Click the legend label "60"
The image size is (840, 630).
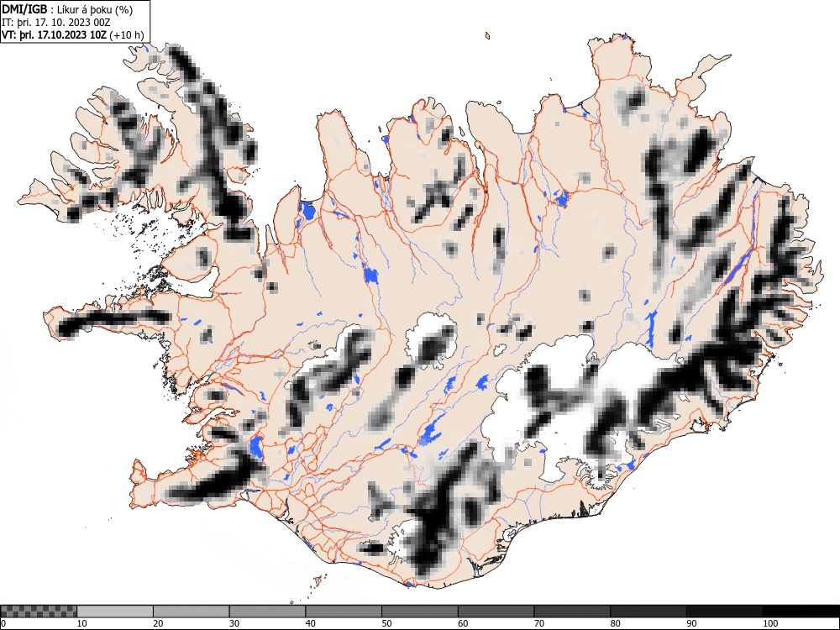pyautogui.click(x=463, y=623)
